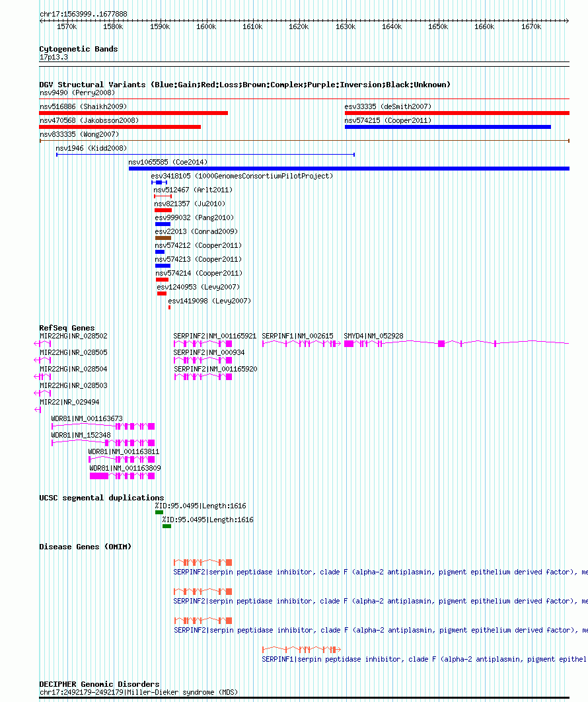The image size is (588, 702).
Task: Click the DECIPHER Genomic Disorders track heading
Action: click(x=99, y=684)
